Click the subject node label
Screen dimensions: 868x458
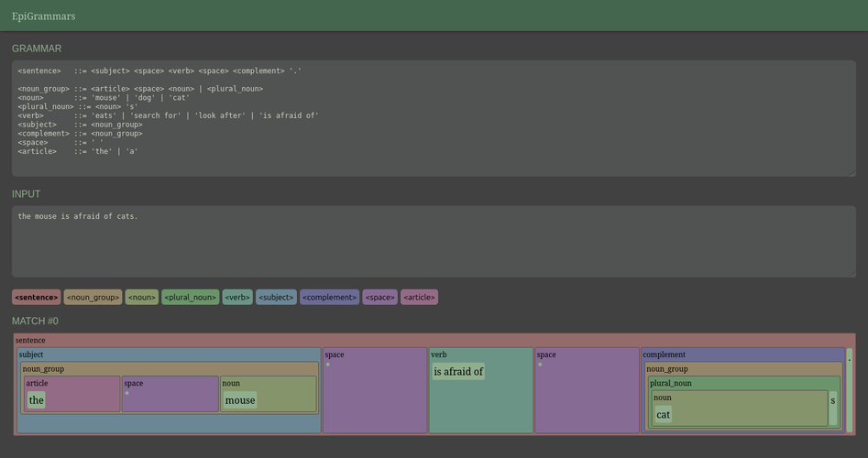31,354
